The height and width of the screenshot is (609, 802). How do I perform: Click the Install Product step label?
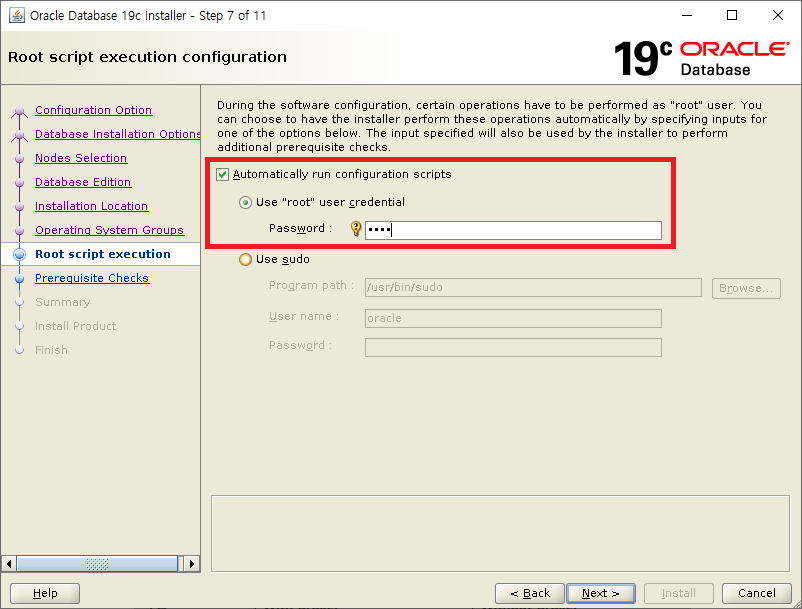tap(75, 326)
